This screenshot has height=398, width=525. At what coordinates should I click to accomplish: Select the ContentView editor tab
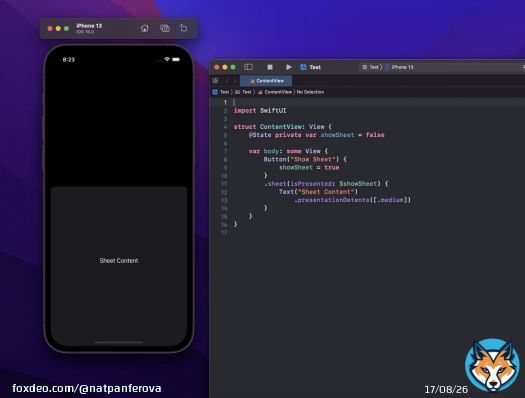tap(266, 81)
